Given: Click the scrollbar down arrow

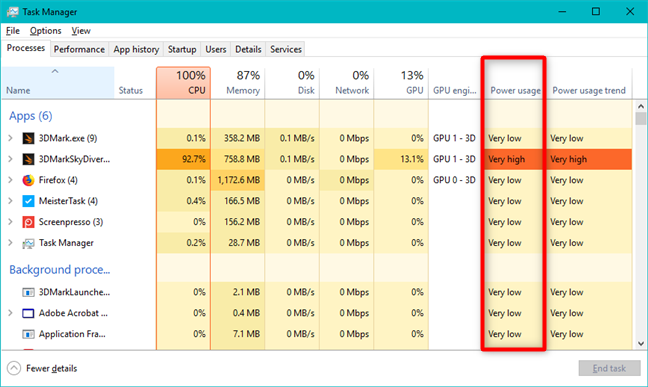Looking at the screenshot, I should click(x=641, y=344).
